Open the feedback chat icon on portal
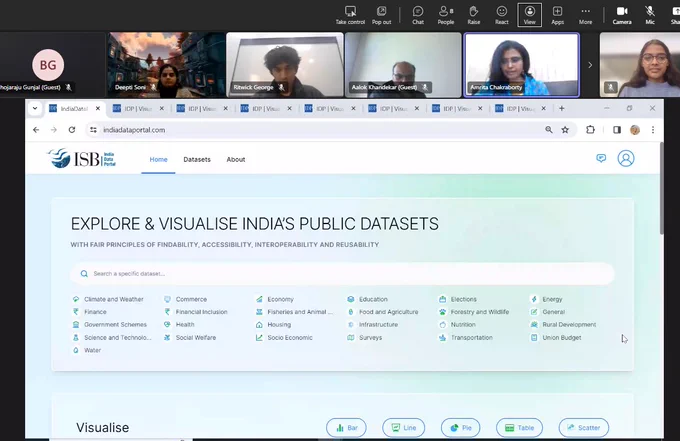This screenshot has height=441, width=680. pyautogui.click(x=601, y=158)
